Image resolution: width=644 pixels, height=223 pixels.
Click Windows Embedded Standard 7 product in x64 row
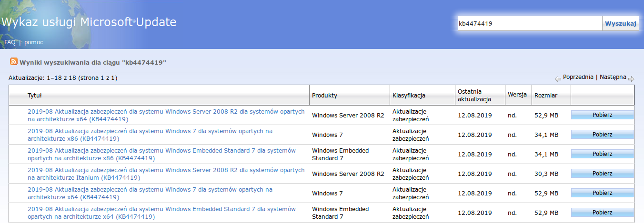coord(340,213)
